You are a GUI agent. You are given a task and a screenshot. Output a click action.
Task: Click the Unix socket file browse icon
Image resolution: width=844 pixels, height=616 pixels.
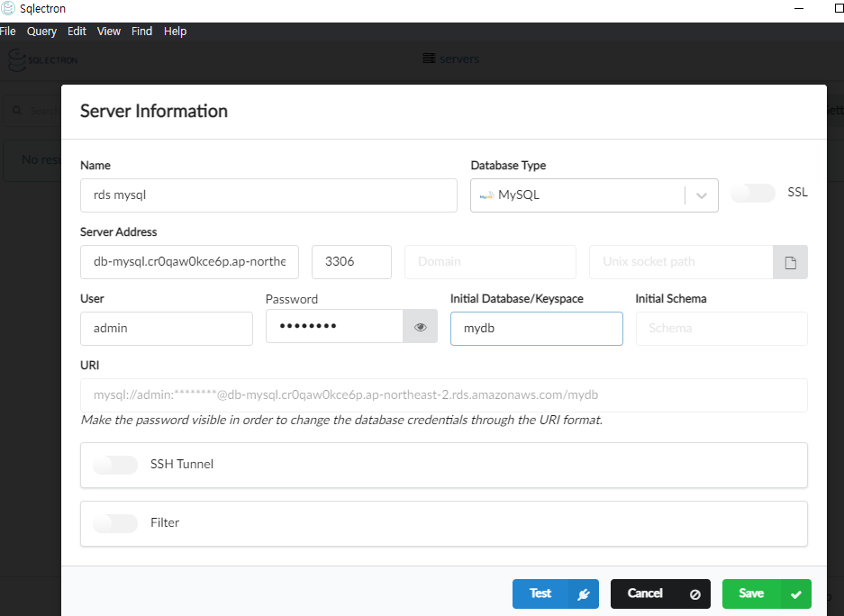(x=790, y=263)
